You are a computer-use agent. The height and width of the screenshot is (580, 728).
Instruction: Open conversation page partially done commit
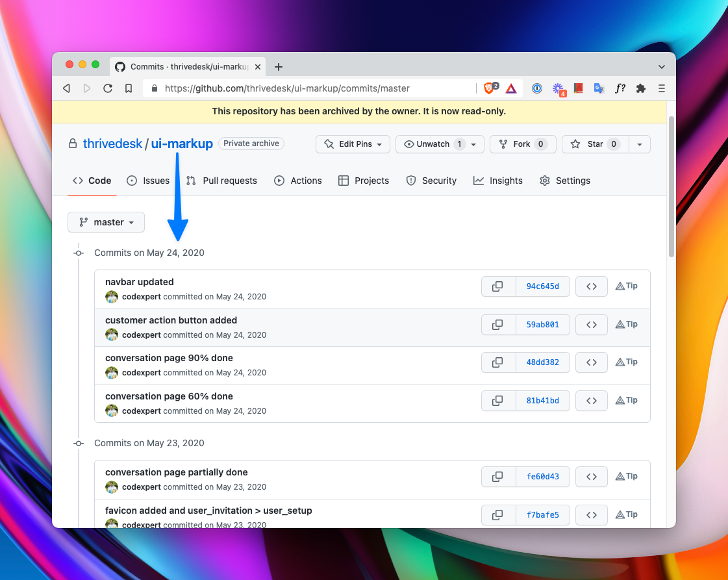coord(177,472)
